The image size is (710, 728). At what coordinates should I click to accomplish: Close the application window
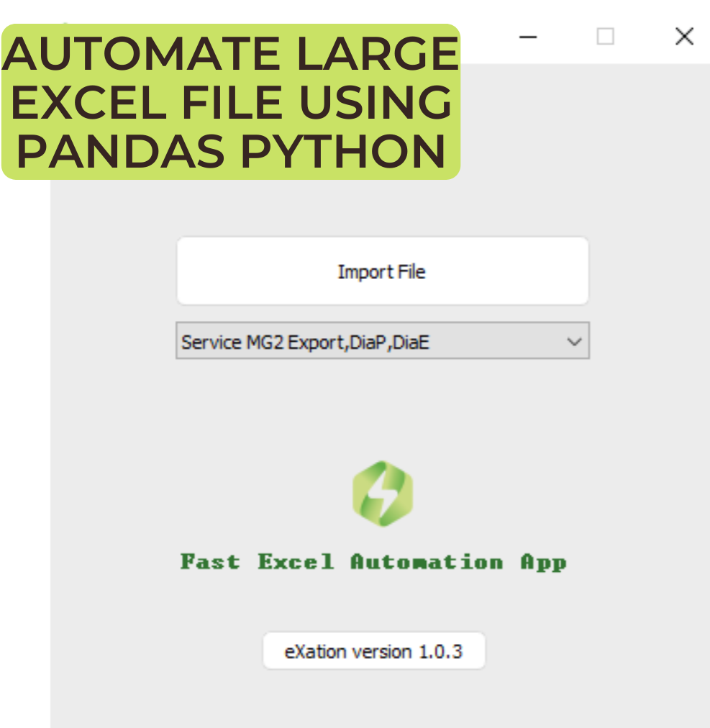(x=684, y=37)
